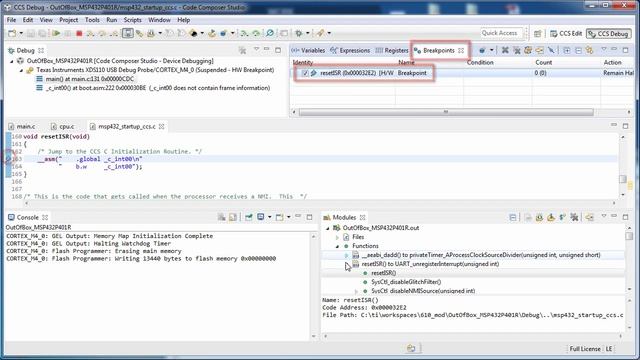The image size is (640, 360).
Task: Click the new breakpoint type dropdown arrow
Action: pyautogui.click(x=491, y=50)
